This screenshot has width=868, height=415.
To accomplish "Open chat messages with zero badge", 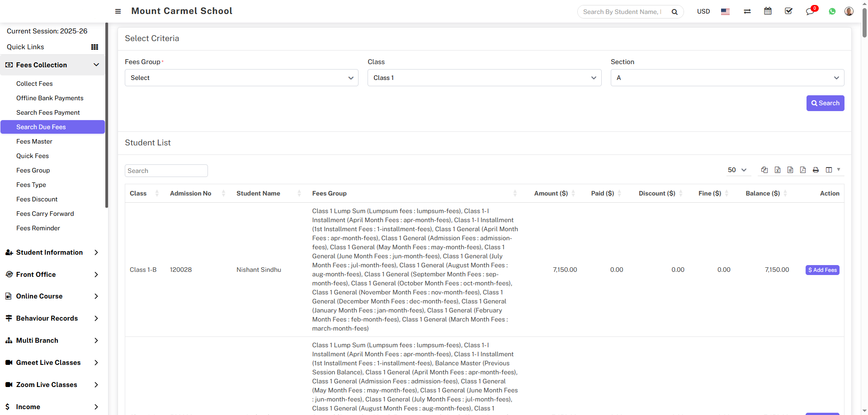I will tap(810, 11).
